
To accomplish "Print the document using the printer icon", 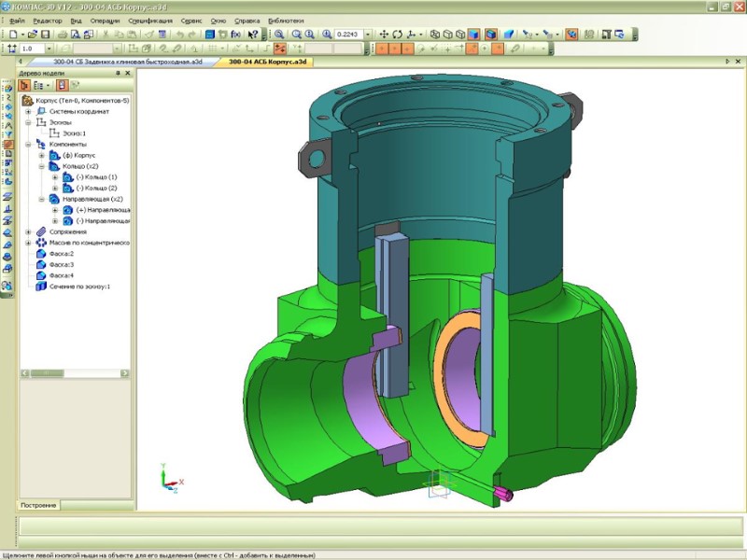I will [63, 35].
